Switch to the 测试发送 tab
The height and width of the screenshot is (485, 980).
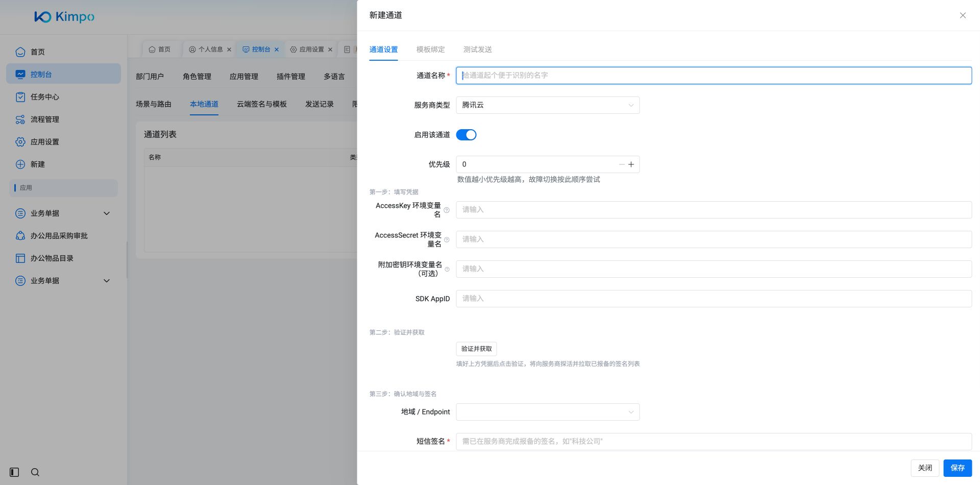[x=477, y=50]
